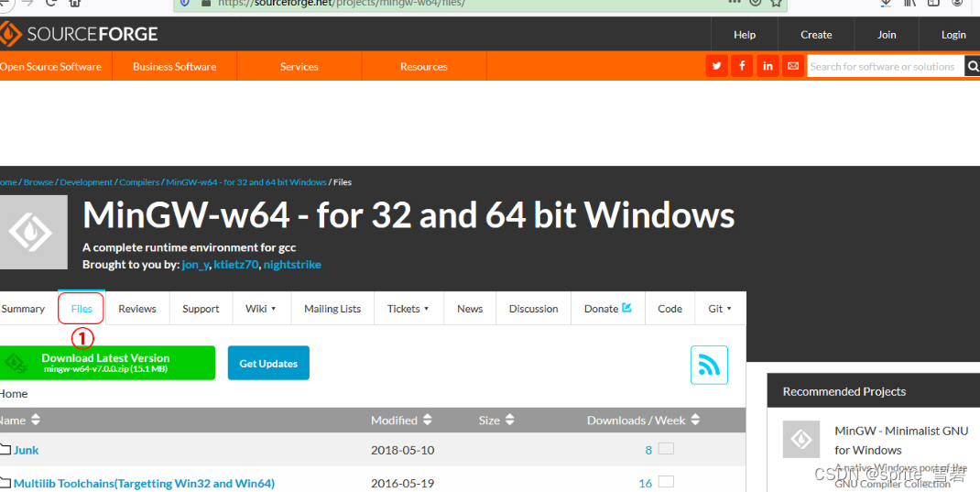Switch to the Files tab
The height and width of the screenshot is (492, 980).
tap(82, 308)
